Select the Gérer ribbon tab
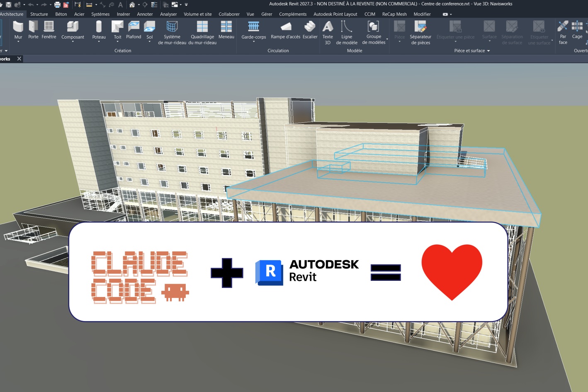This screenshot has height=392, width=588. (x=267, y=14)
